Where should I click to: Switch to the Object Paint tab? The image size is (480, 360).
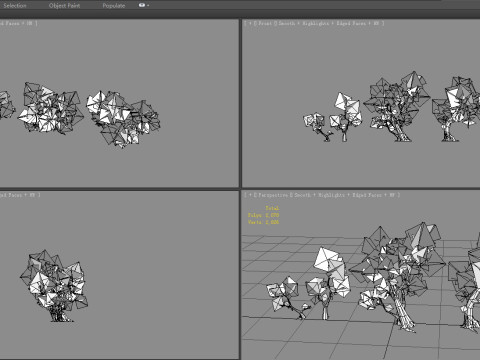[x=64, y=5]
